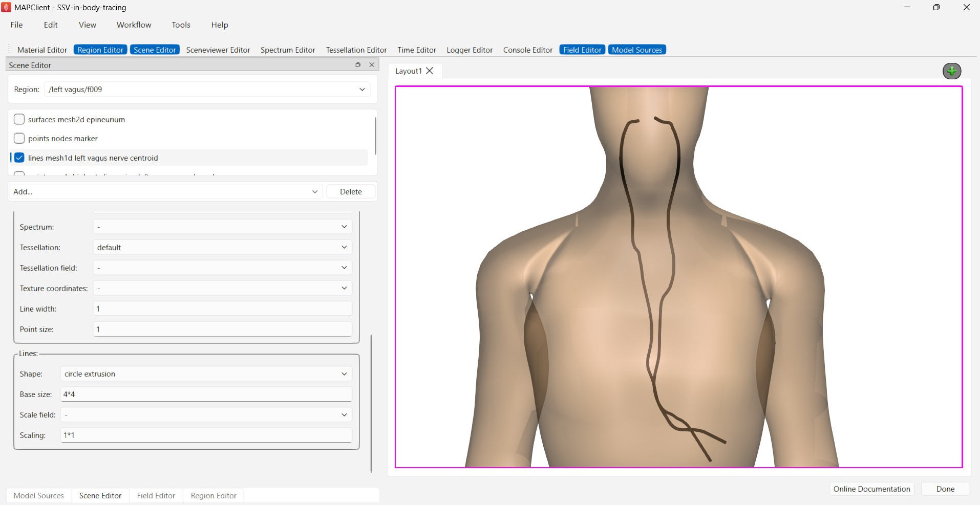Click the settings panel vertical scrollbar
The image size is (980, 505).
click(371, 403)
